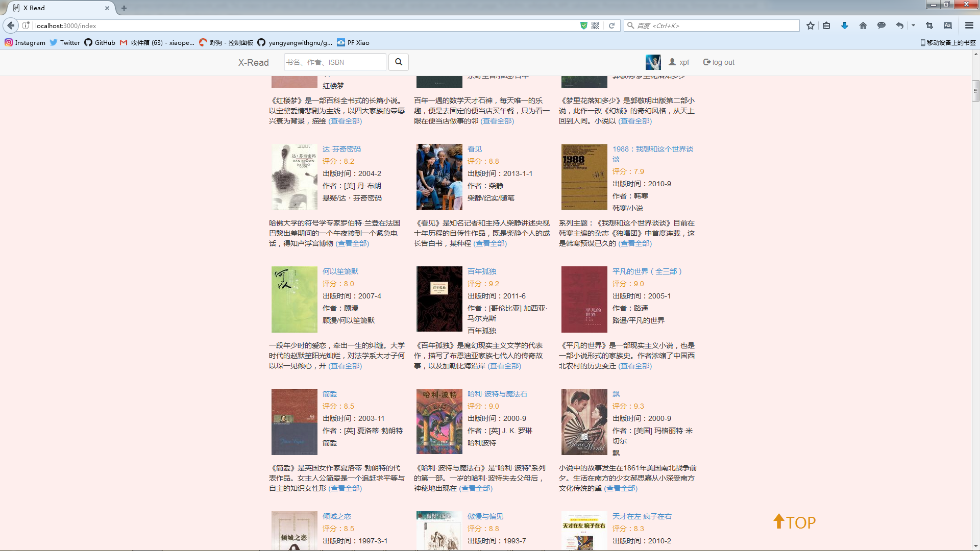Expand 查看全部 for 百年孤独 description

pyautogui.click(x=504, y=366)
